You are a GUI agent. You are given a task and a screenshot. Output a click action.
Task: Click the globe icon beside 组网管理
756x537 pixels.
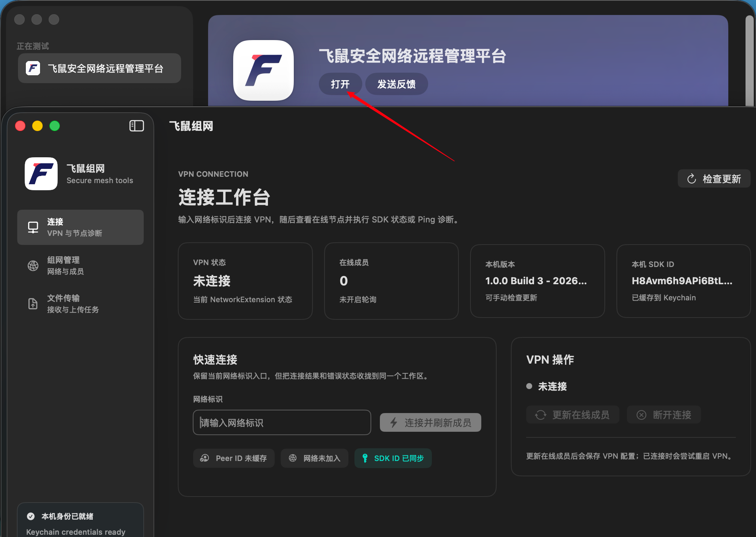coord(33,266)
